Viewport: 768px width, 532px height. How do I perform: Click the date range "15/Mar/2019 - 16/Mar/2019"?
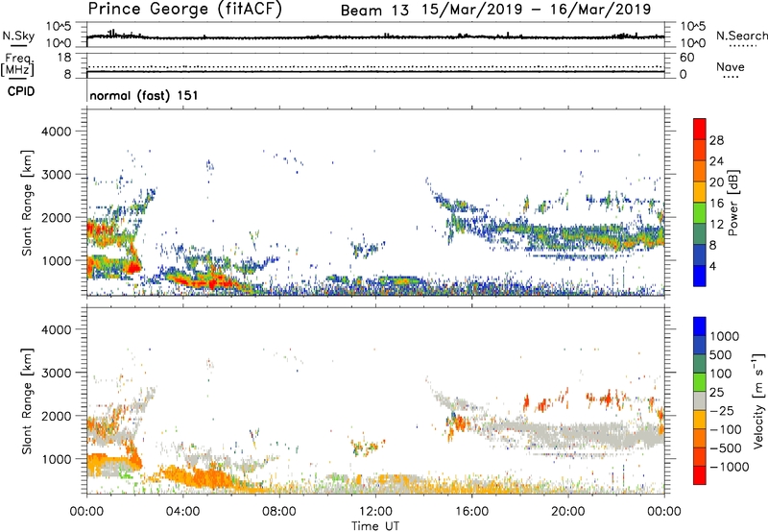pyautogui.click(x=537, y=10)
